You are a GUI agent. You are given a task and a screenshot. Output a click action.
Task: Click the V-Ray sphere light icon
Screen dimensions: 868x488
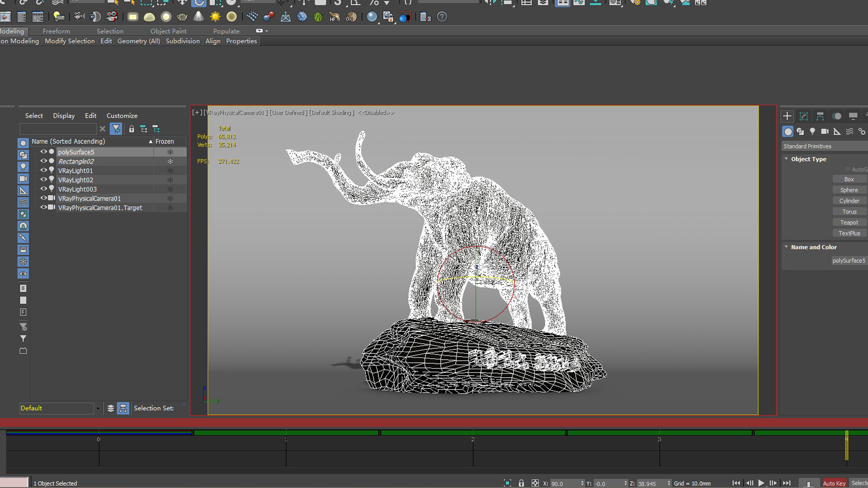coord(166,17)
